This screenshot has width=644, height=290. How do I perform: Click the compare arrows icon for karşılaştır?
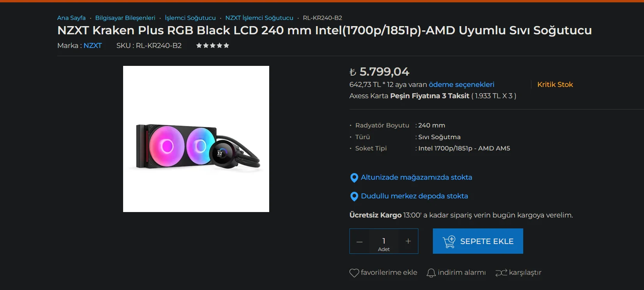[x=501, y=273]
